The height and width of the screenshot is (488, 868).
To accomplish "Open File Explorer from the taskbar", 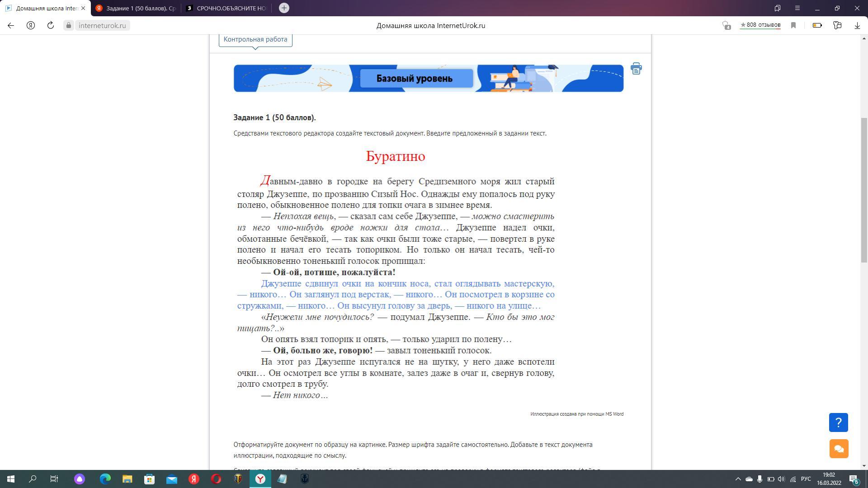I will [127, 479].
